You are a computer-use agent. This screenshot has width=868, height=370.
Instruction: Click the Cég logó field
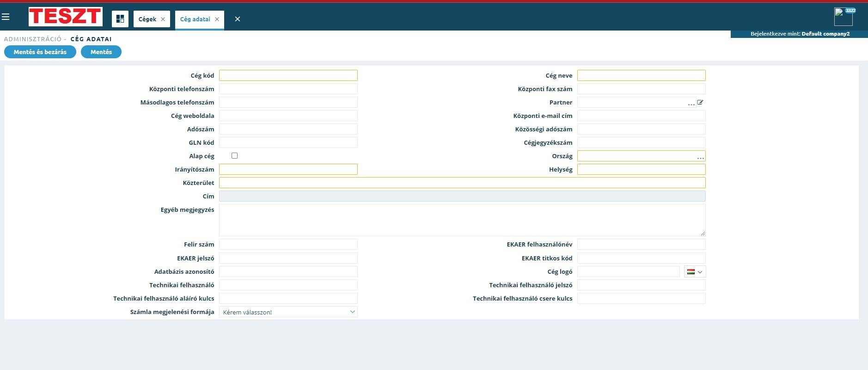coord(629,271)
